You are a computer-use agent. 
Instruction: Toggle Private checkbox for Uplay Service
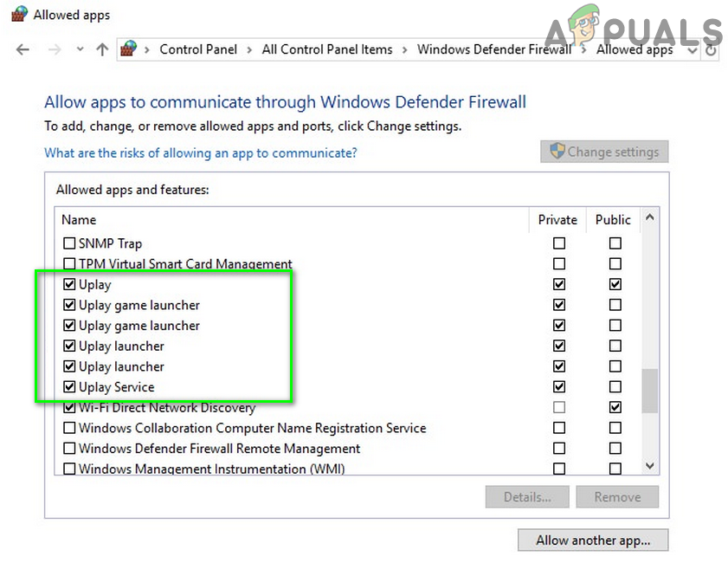tap(559, 386)
